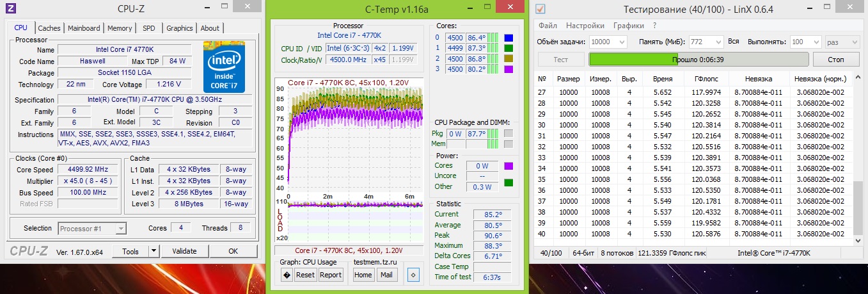
Task: Toggle the green square beside Other power
Action: click(509, 183)
